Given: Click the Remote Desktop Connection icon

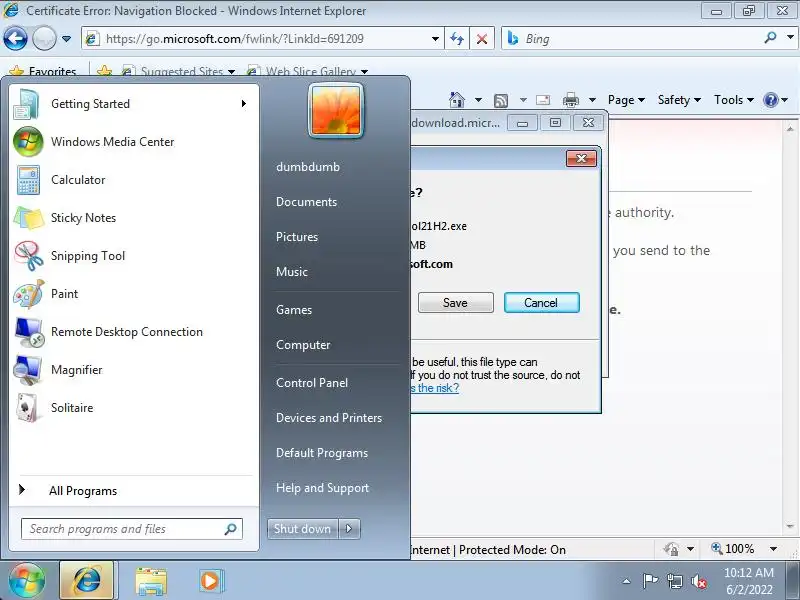Looking at the screenshot, I should point(29,332).
